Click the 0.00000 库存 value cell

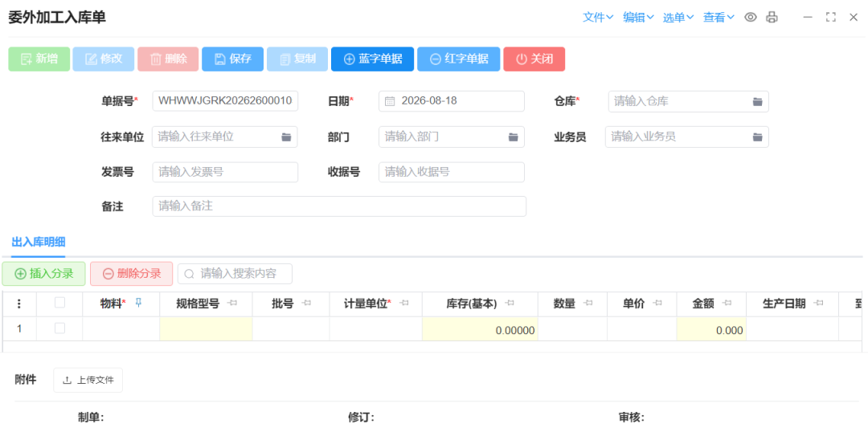480,329
